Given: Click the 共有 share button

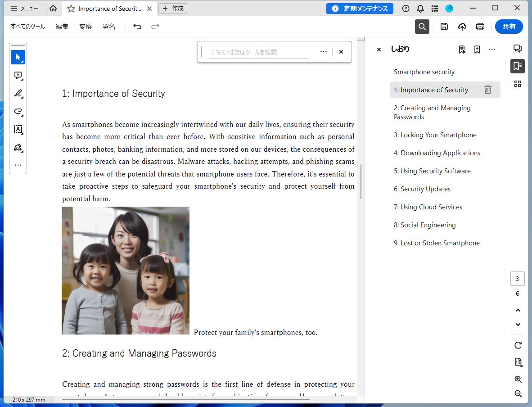Looking at the screenshot, I should (509, 27).
